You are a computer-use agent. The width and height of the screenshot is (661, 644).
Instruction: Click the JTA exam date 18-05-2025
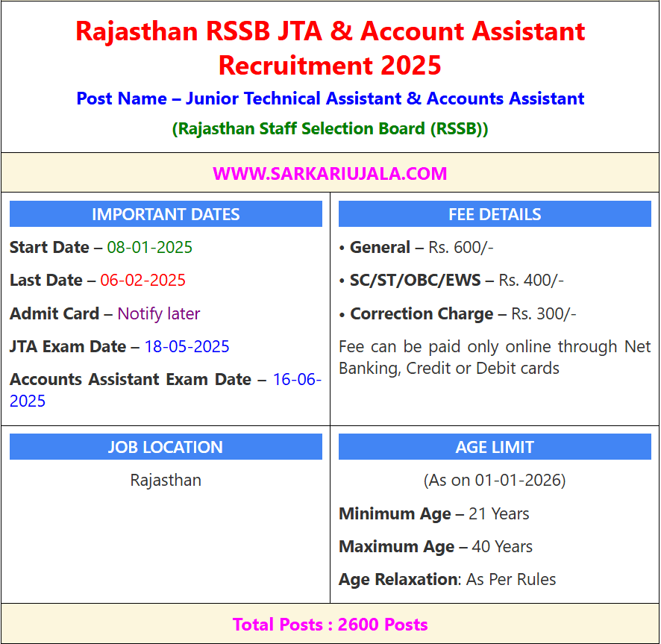click(187, 347)
